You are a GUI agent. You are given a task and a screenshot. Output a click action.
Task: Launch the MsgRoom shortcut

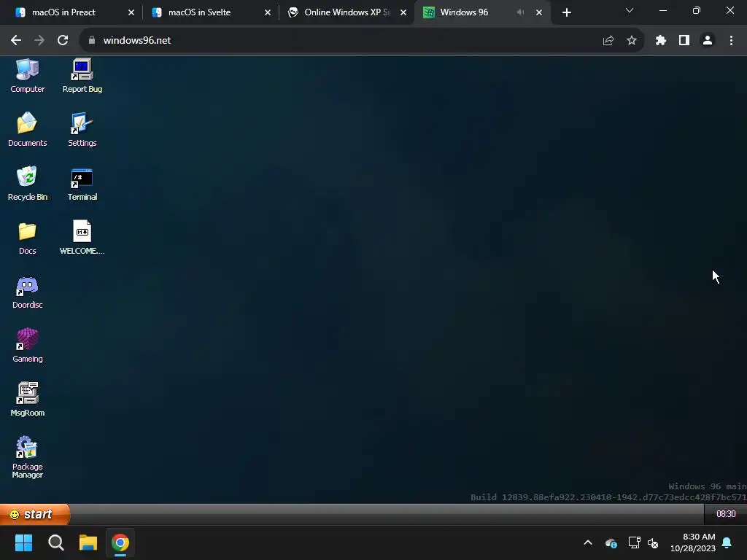[x=27, y=400]
